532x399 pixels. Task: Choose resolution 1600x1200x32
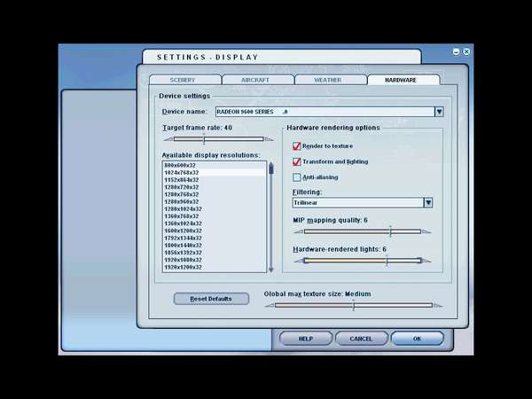[x=215, y=231]
